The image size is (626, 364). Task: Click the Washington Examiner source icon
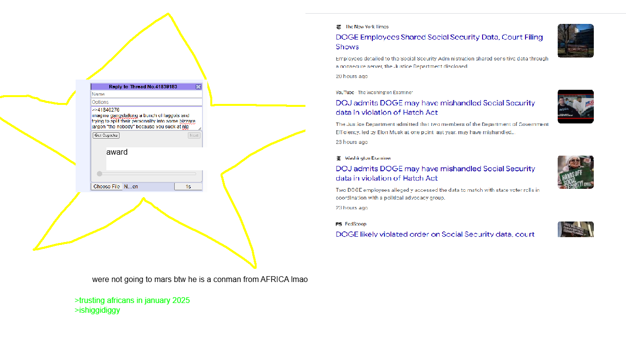[339, 158]
